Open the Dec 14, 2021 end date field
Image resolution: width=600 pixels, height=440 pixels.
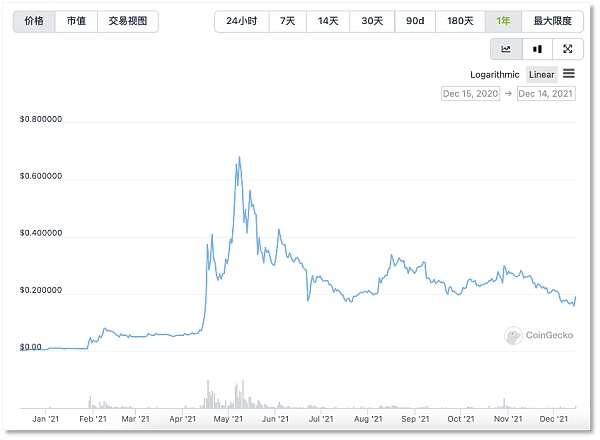547,94
